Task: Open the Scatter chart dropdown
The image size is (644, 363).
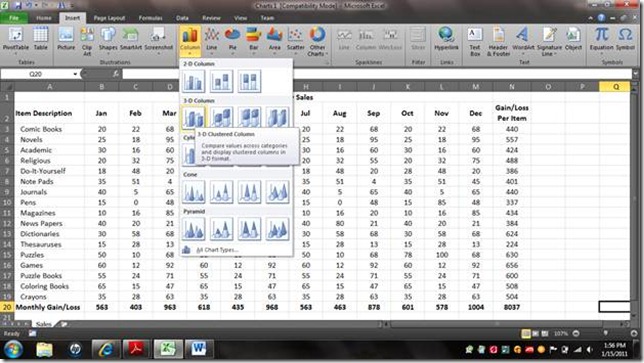Action: 295,41
